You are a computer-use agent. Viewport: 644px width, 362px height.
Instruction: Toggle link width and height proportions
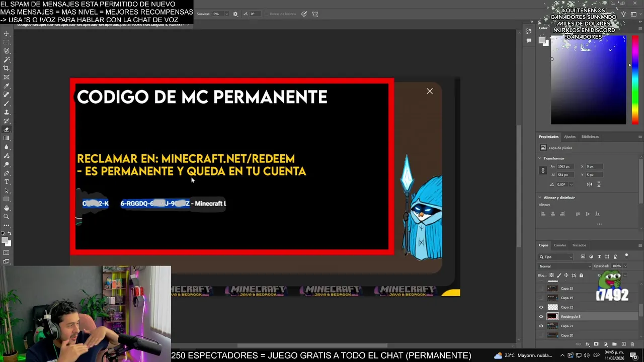tap(543, 170)
